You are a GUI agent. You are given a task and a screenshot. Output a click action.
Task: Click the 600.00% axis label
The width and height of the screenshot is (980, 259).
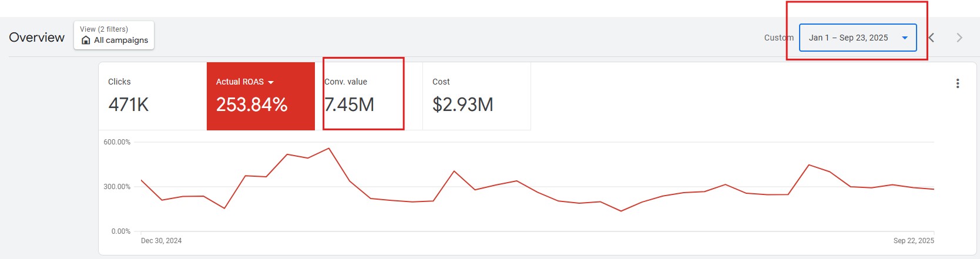coord(117,142)
